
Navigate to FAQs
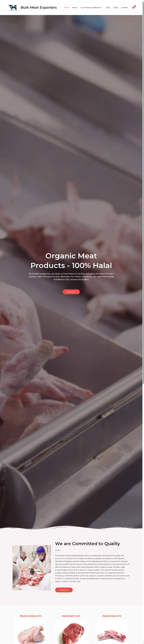coord(116,7)
